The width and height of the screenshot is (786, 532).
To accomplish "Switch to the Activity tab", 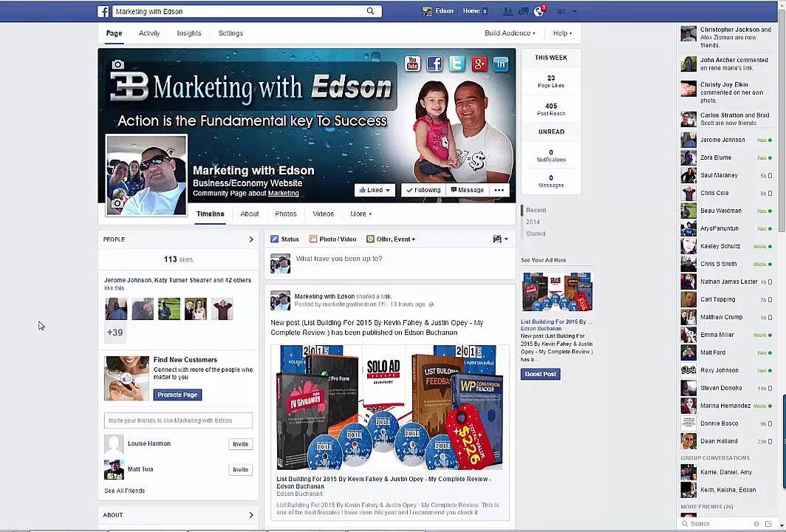I will pyautogui.click(x=149, y=33).
